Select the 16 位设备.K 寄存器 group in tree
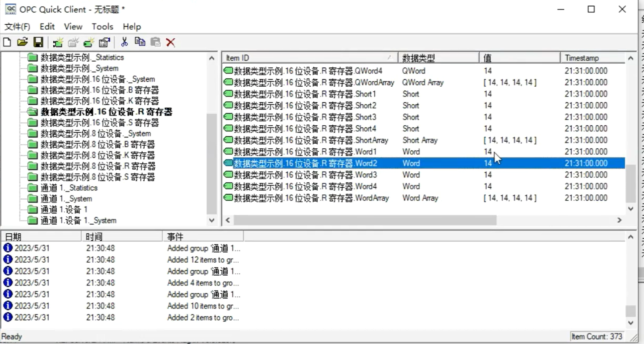 [99, 101]
